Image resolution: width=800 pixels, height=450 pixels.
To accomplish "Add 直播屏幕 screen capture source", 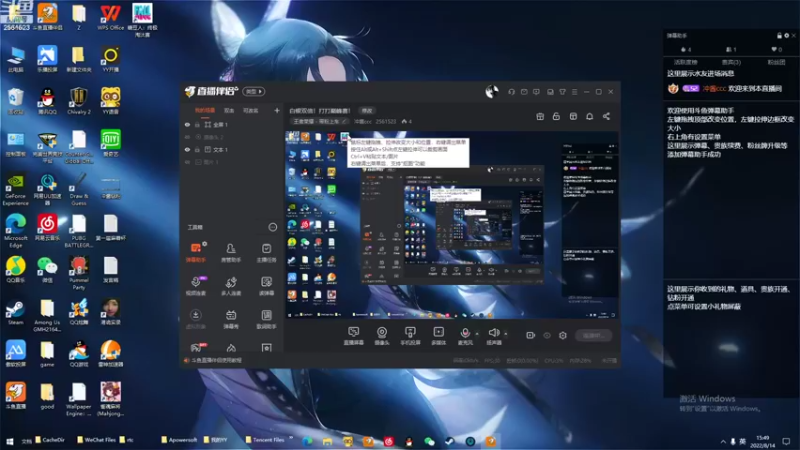I will click(x=353, y=336).
